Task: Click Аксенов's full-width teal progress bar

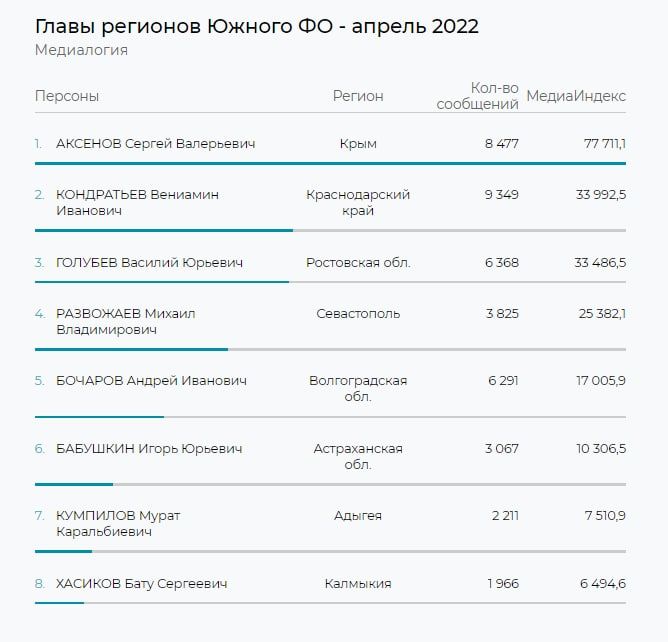Action: pos(330,163)
